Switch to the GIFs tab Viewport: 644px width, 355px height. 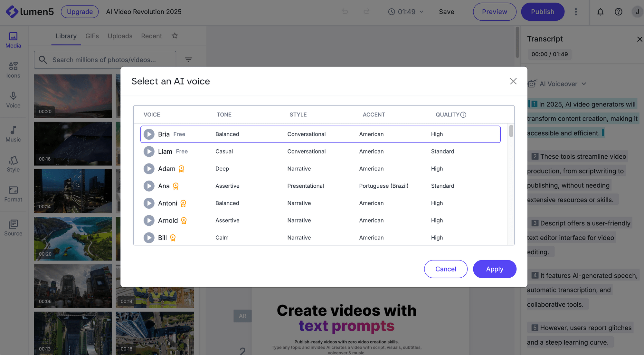(92, 36)
